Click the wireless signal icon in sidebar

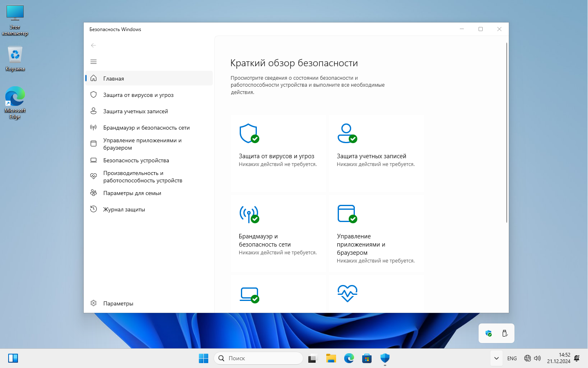[94, 127]
